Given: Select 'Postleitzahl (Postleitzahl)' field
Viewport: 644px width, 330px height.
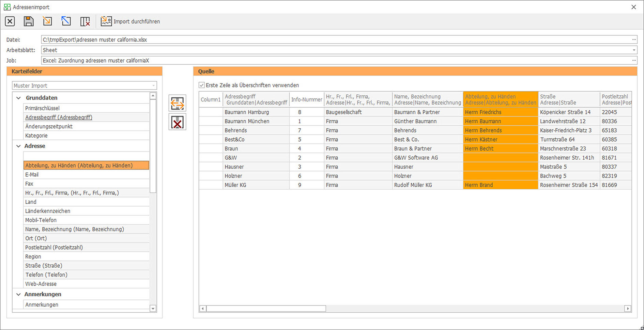Looking at the screenshot, I should [x=54, y=248].
